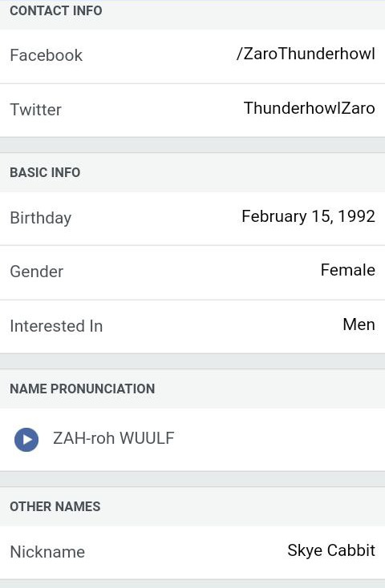The image size is (385, 588).
Task: Tap the NAME PRONUNCIATION section header
Action: tap(83, 389)
